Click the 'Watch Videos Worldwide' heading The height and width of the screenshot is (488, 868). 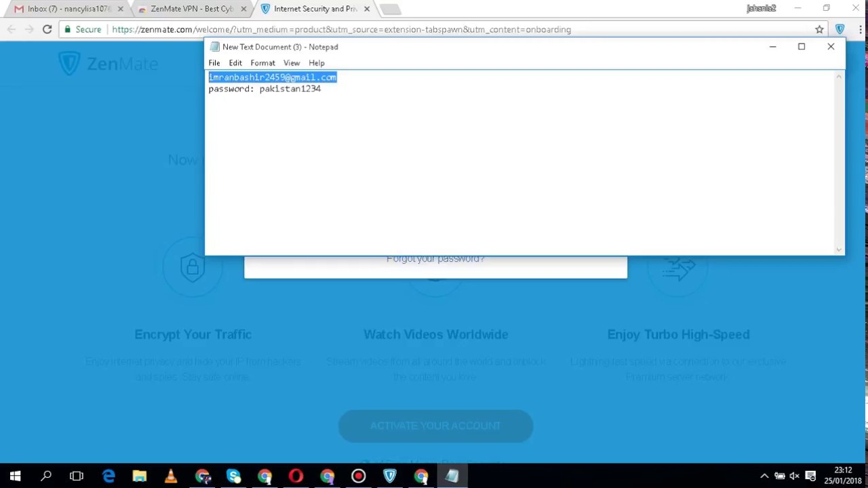pos(435,334)
